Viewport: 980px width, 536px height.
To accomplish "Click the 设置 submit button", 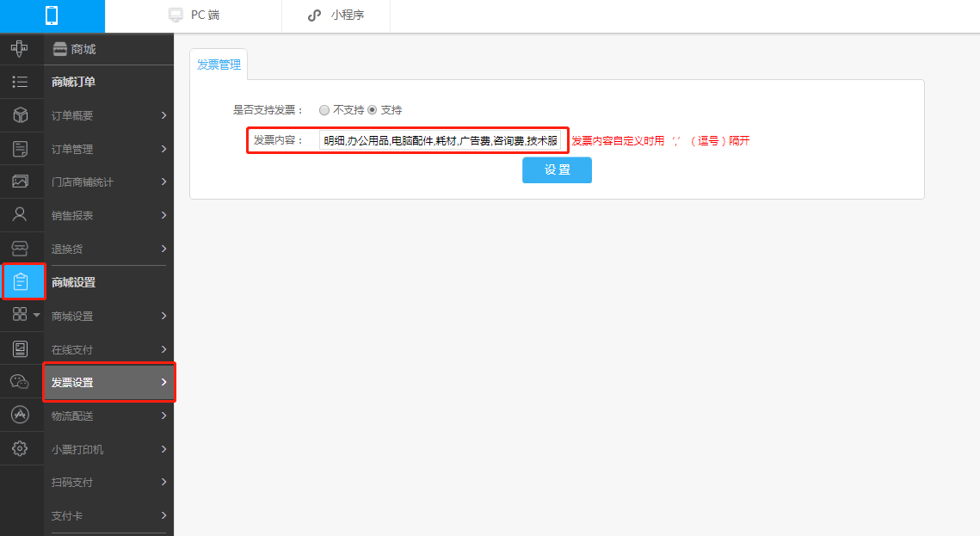I will 557,170.
